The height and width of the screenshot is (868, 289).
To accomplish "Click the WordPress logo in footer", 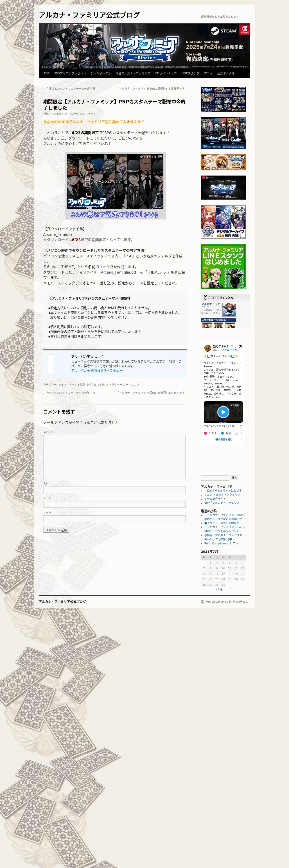I will 203,601.
